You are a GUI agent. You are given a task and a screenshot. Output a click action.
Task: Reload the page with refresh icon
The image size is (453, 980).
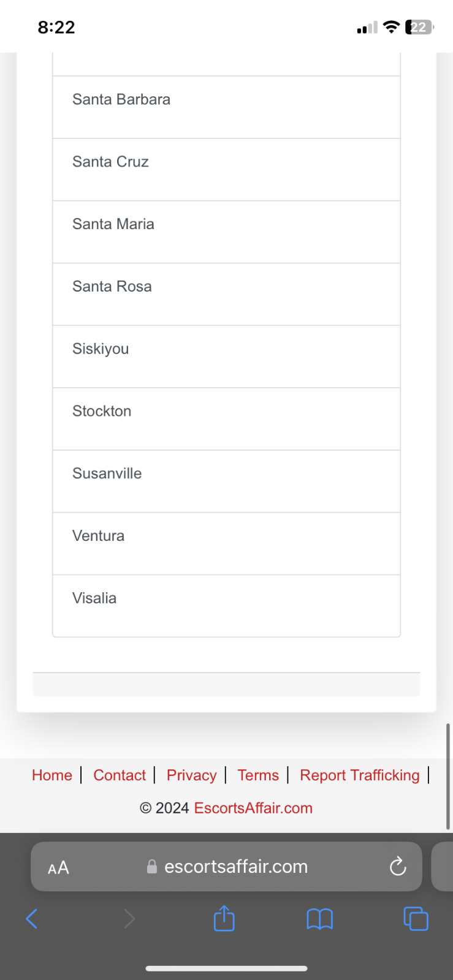(x=398, y=866)
